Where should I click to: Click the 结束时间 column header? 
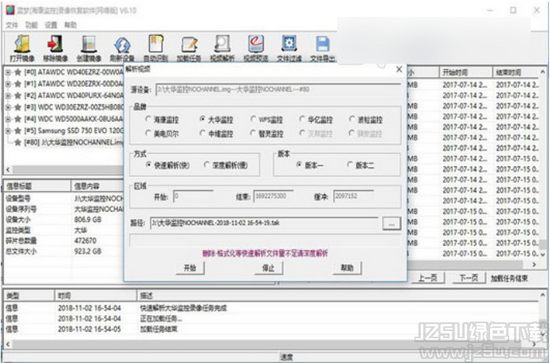click(x=516, y=73)
